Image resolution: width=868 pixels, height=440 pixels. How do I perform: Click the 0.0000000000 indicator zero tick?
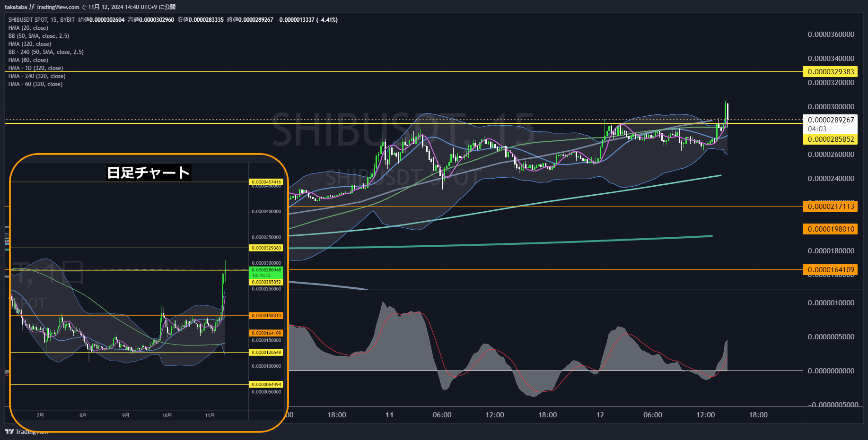831,371
